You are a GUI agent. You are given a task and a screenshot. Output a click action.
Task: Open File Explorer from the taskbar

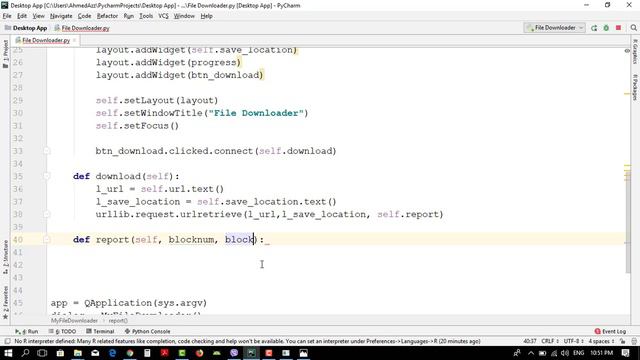coord(78,353)
